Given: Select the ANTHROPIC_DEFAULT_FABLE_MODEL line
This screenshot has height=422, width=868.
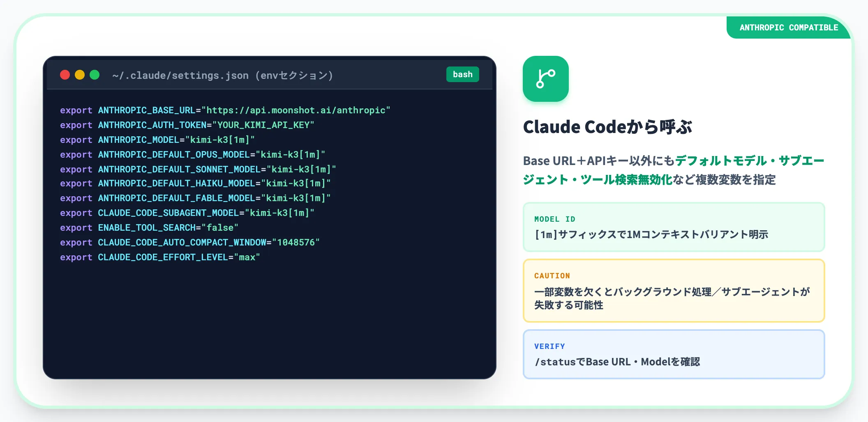Looking at the screenshot, I should click(x=195, y=198).
